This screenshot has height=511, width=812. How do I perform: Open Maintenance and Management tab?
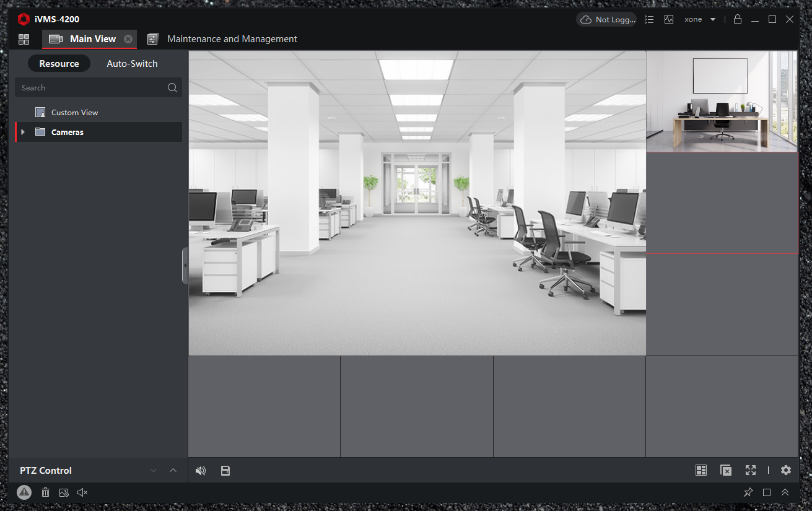point(222,39)
